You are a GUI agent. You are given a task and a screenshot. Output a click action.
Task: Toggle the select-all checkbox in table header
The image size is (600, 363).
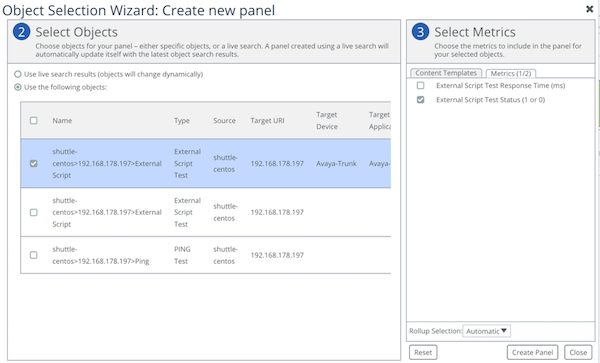[x=34, y=120]
